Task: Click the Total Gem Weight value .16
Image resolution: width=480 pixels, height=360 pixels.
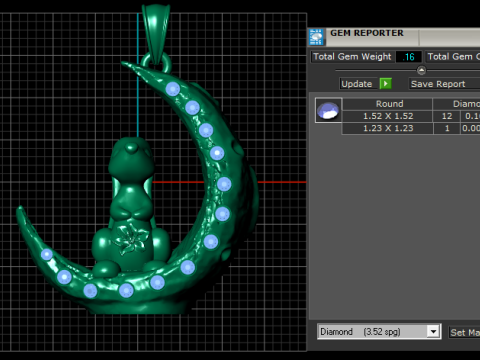Action: tap(409, 57)
